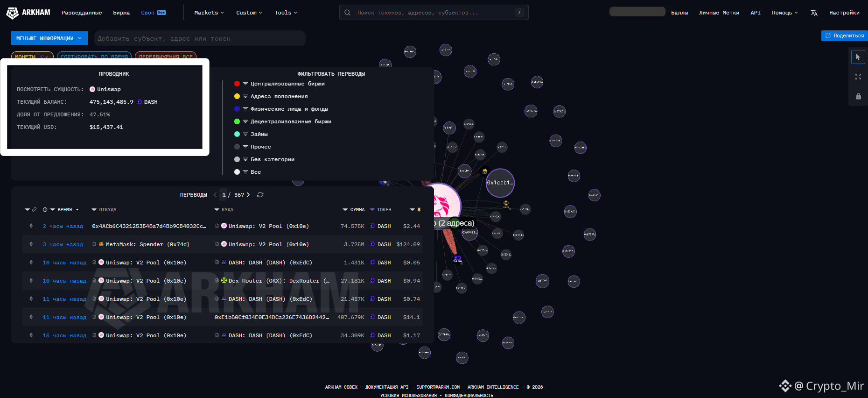Click the Поделиться button
This screenshot has width=868, height=398.
tap(845, 36)
